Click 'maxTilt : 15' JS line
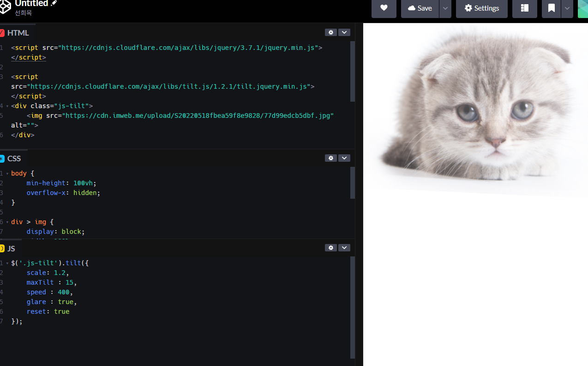This screenshot has height=366, width=588. point(52,282)
